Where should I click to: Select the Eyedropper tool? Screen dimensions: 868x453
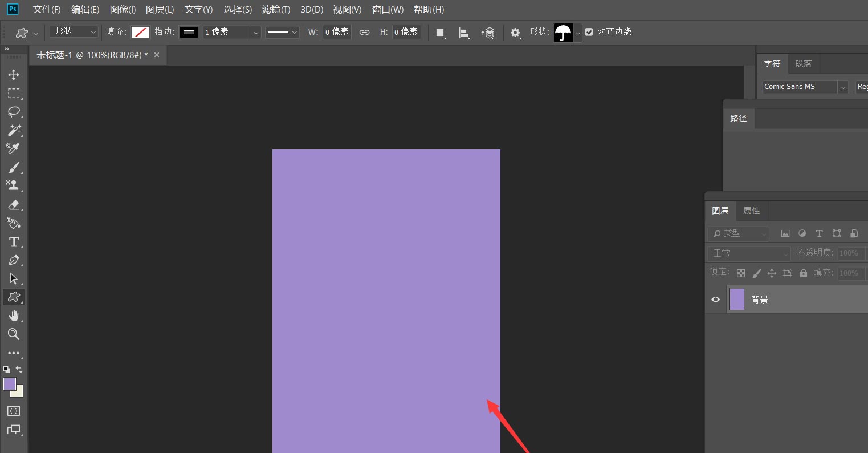click(x=14, y=149)
